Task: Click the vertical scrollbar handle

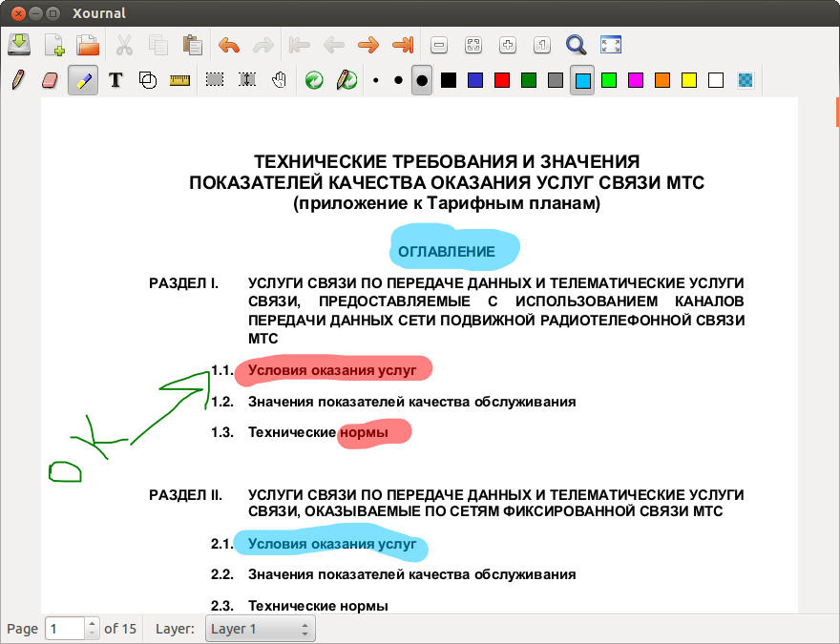Action: tap(837, 112)
